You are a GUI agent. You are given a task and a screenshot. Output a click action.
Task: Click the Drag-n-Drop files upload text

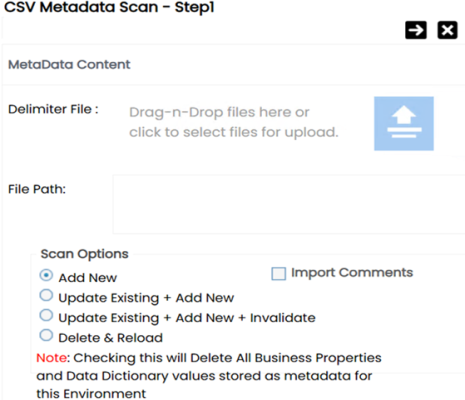coord(234,122)
